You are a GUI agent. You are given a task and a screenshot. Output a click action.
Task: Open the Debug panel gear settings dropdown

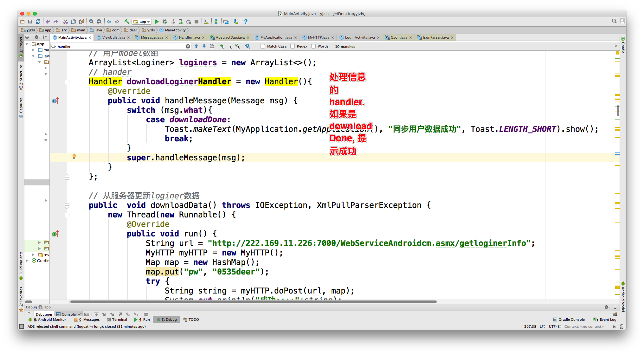607,307
